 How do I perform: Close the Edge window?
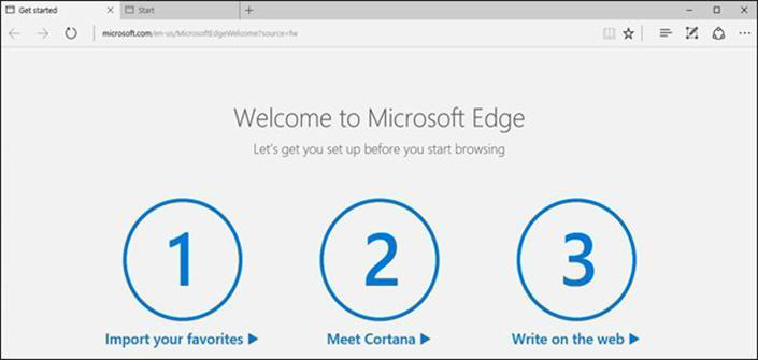coord(744,10)
